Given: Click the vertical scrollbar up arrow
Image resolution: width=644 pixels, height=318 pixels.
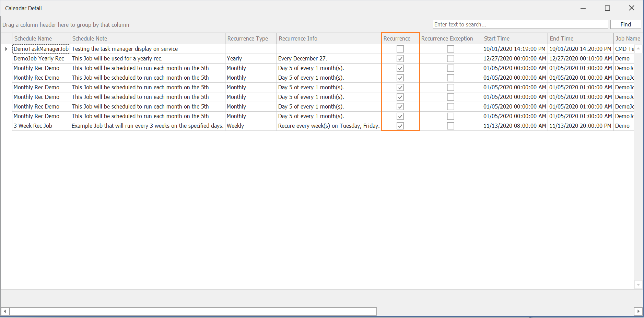Looking at the screenshot, I should [638, 49].
